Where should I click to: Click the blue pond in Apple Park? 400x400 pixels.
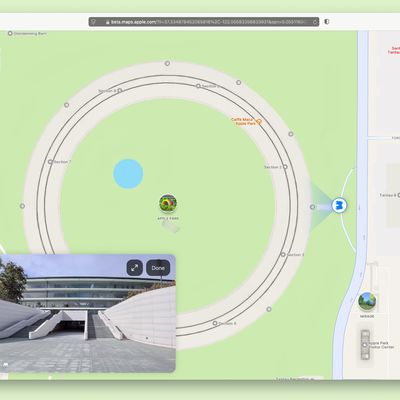pos(128,174)
